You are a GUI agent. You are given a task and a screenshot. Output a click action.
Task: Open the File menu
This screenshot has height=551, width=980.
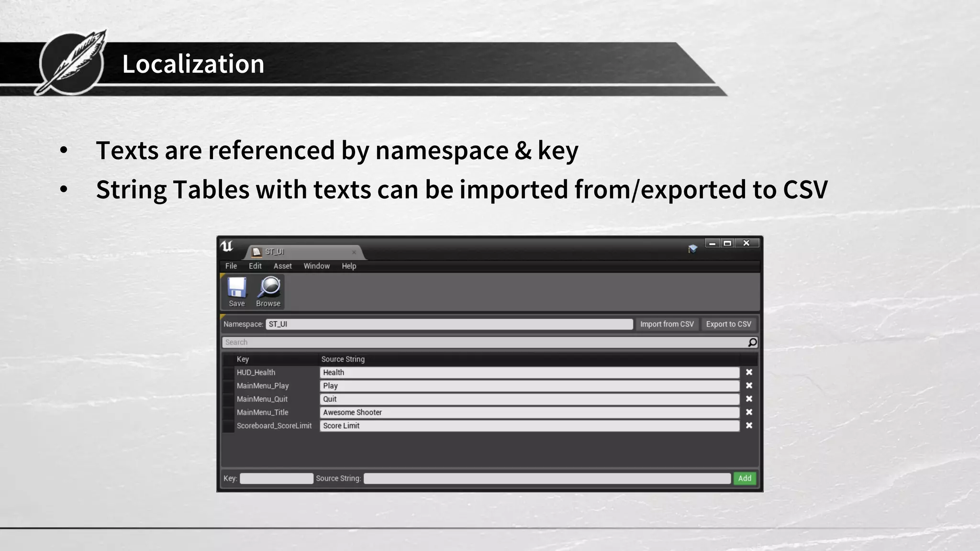click(x=231, y=266)
